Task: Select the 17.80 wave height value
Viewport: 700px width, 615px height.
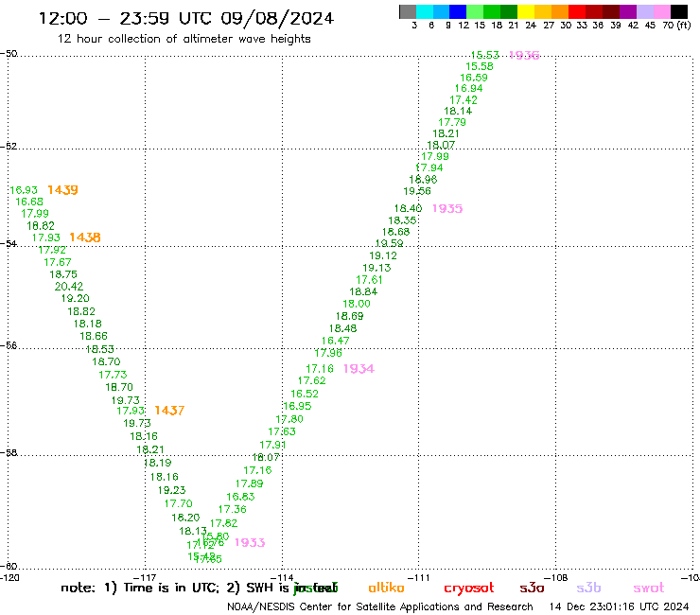Action: click(289, 419)
